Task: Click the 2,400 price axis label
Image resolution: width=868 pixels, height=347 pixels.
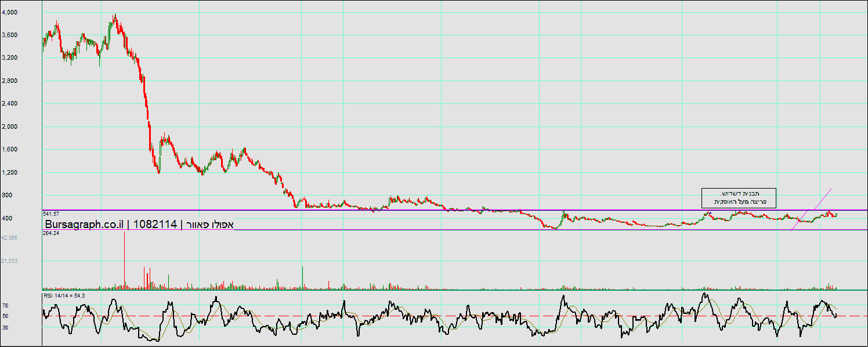Action: pos(9,104)
